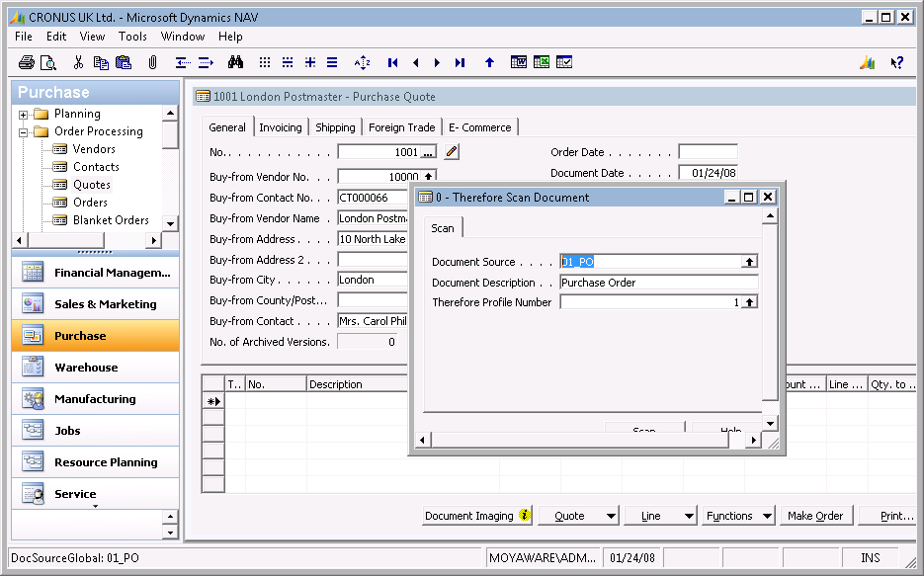Send to Word toolbar icon

[x=519, y=62]
